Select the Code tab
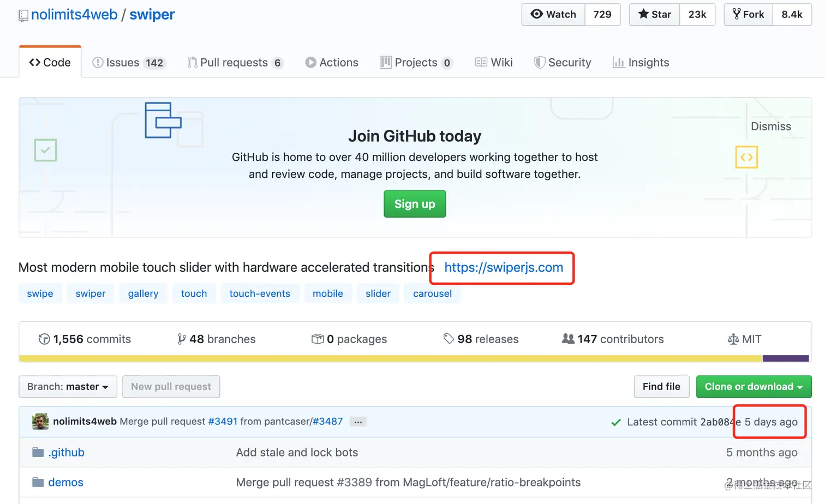 pos(50,62)
